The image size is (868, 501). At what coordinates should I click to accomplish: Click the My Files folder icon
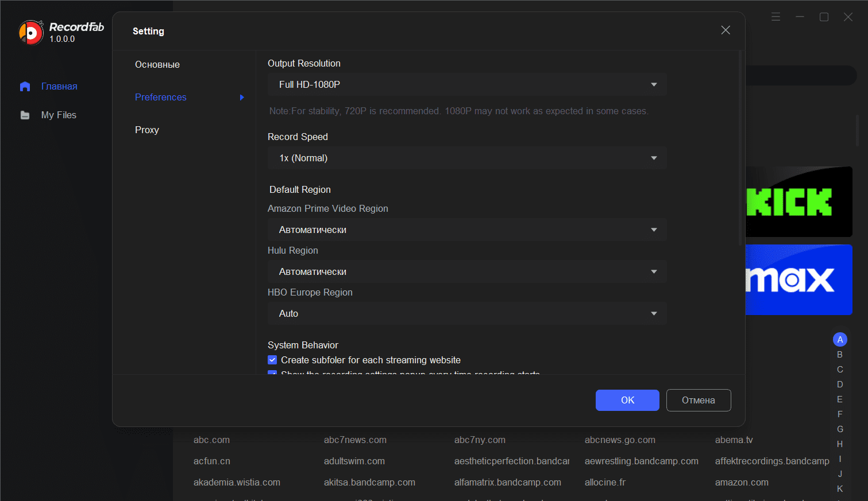[x=25, y=115]
